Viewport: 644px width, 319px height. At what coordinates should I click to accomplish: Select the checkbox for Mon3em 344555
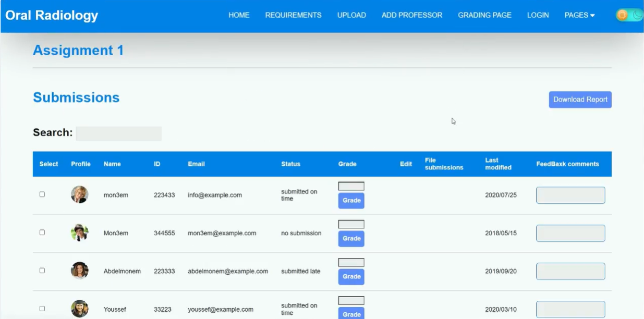[42, 232]
